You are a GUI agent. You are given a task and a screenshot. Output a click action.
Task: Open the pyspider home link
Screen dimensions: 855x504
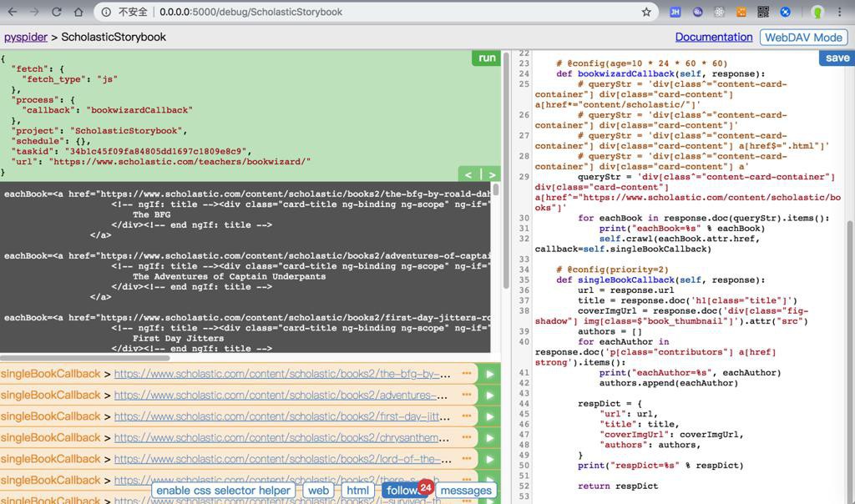tap(26, 37)
